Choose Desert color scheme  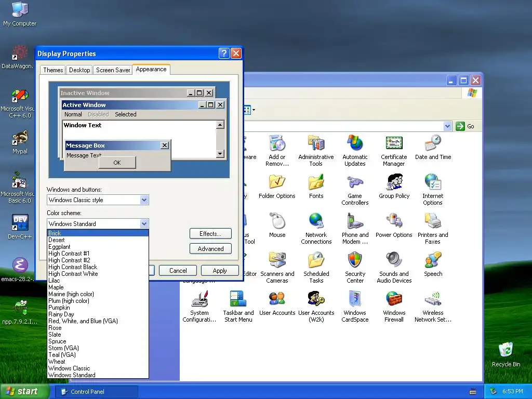[98, 240]
